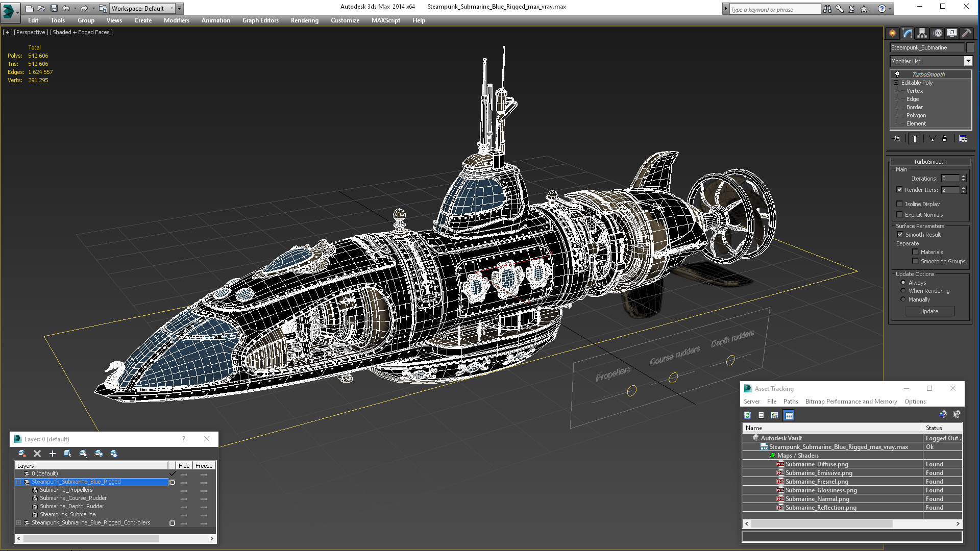Click Make Unique icon in modifier stack
The height and width of the screenshot is (551, 980).
click(932, 139)
